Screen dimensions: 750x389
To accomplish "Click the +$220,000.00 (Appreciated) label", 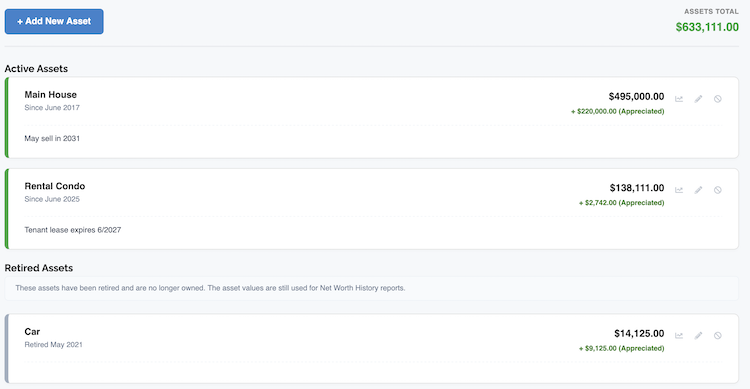I will point(618,111).
